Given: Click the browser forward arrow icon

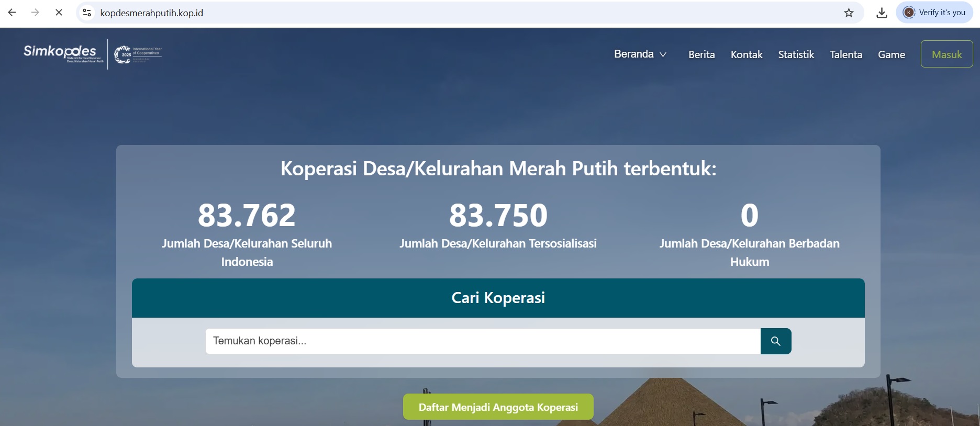Looking at the screenshot, I should (x=35, y=13).
